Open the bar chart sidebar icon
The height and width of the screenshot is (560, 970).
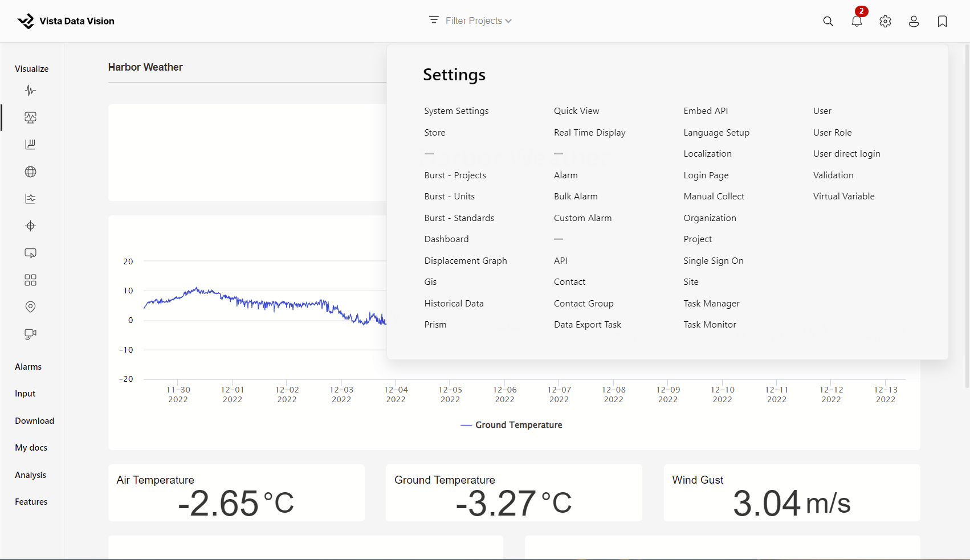coord(31,145)
